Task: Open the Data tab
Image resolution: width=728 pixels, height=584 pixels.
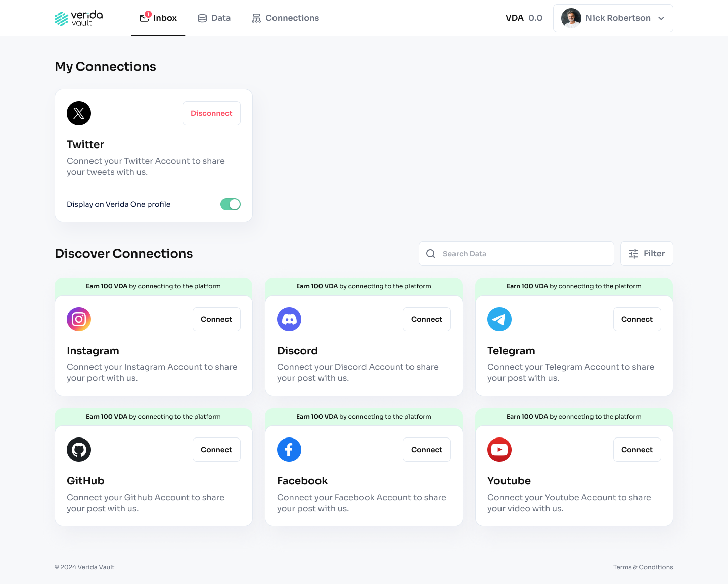Action: (x=214, y=18)
